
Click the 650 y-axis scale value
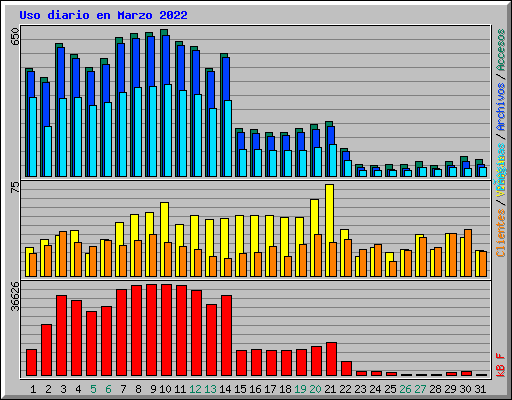tap(15, 37)
